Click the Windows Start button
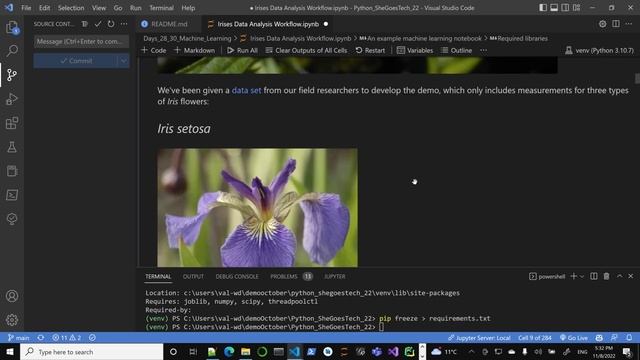640x360 pixels. coord(10,351)
